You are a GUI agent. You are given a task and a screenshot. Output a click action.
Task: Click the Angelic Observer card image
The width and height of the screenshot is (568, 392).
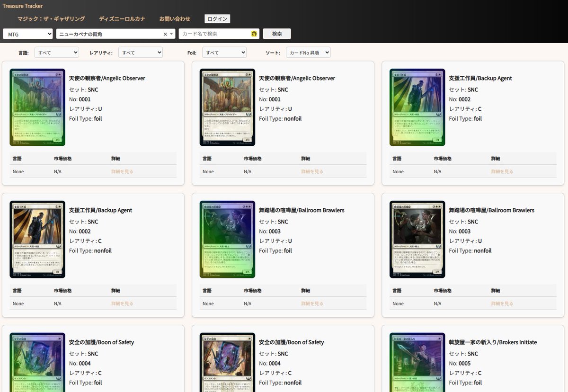37,107
